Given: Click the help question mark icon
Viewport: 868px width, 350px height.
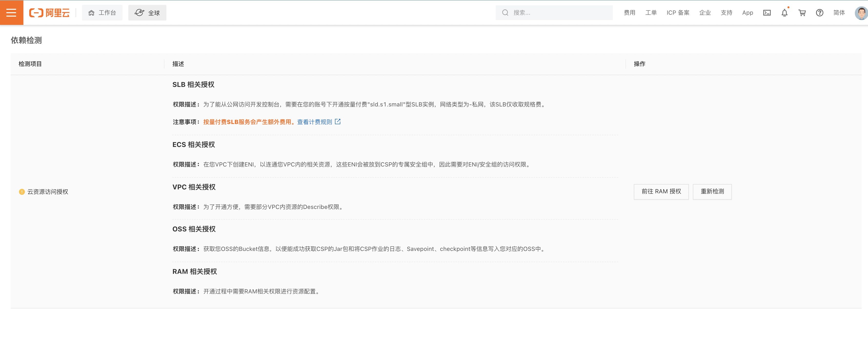Looking at the screenshot, I should (819, 13).
